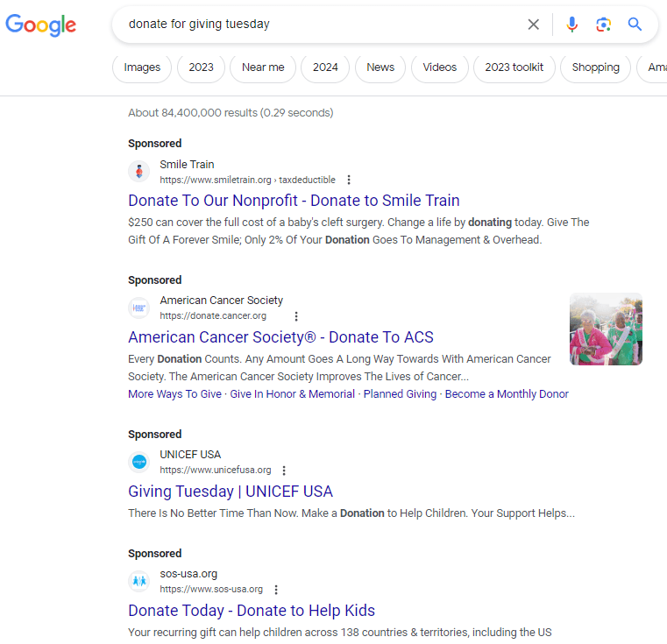Screen dimensions: 667x644
Task: Click the www.sos-usa.org URL
Action: pyautogui.click(x=211, y=589)
